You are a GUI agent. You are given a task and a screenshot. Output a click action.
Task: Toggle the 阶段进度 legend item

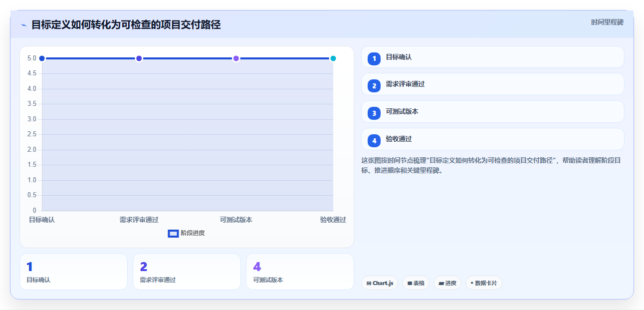pyautogui.click(x=187, y=233)
